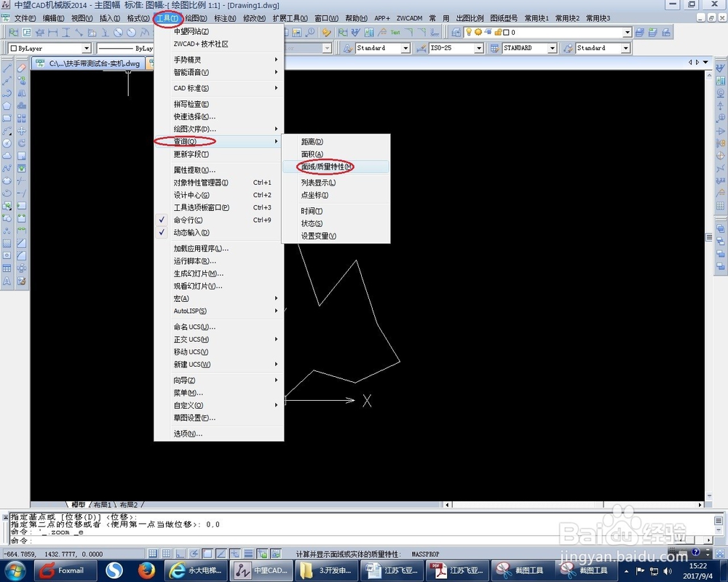Image resolution: width=728 pixels, height=582 pixels.
Task: Click the vertical scrollbar down arrow of canvas
Action: [708, 496]
